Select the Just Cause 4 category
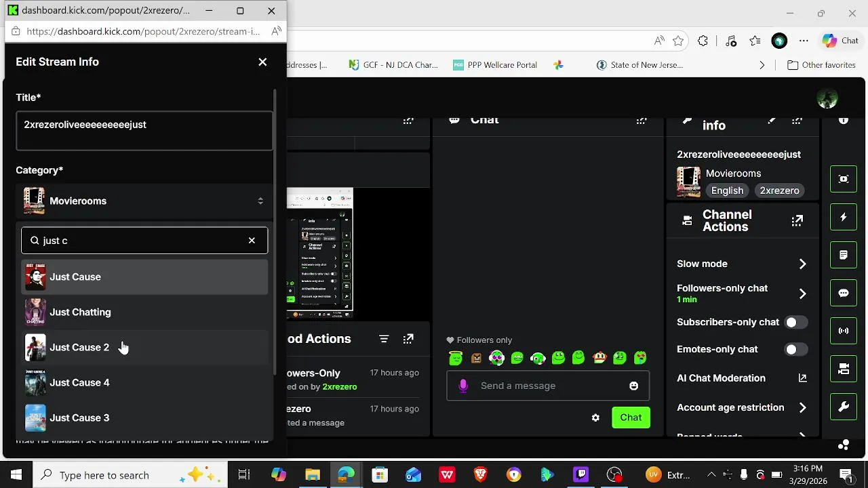This screenshot has width=868, height=488. [144, 382]
